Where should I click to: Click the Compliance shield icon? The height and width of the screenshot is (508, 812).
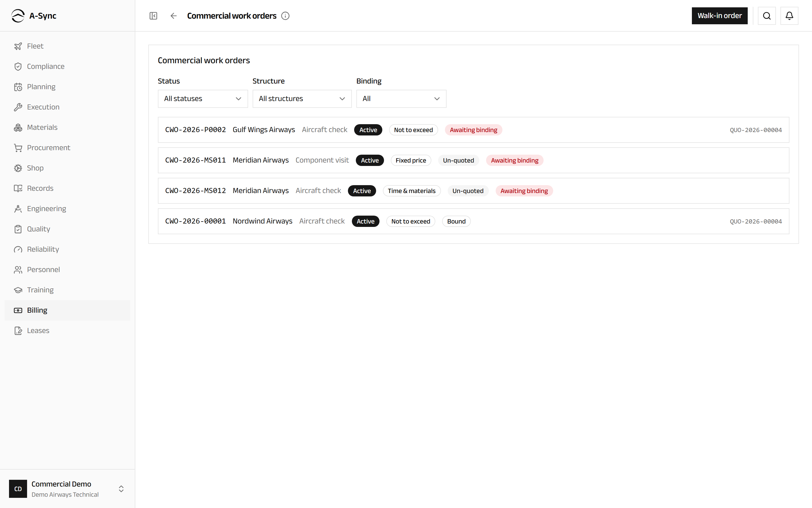pos(18,67)
